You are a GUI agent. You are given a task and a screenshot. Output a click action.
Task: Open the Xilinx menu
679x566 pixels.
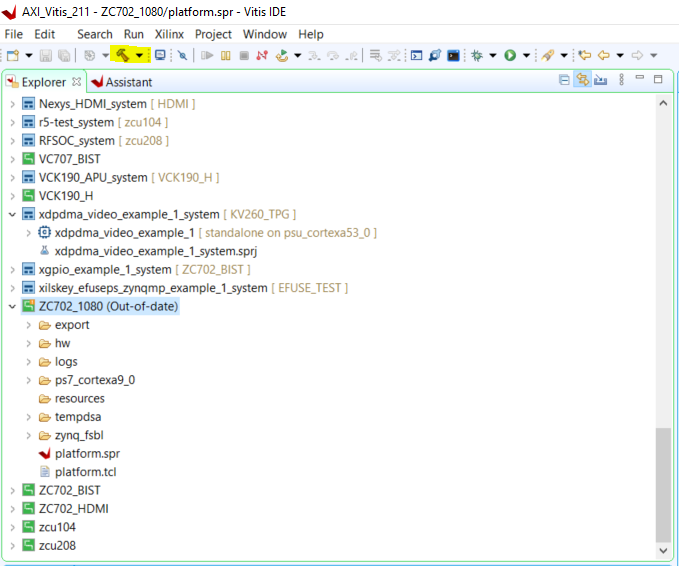pos(169,34)
